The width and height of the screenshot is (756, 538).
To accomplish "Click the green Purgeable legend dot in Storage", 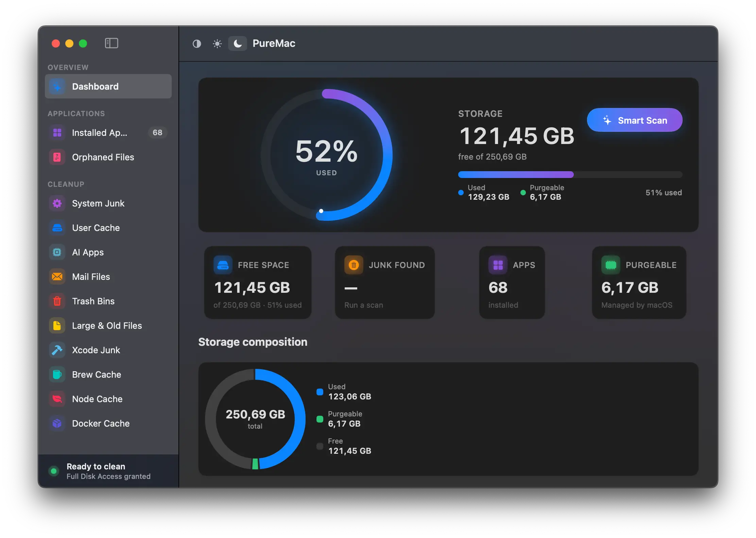I will (523, 193).
